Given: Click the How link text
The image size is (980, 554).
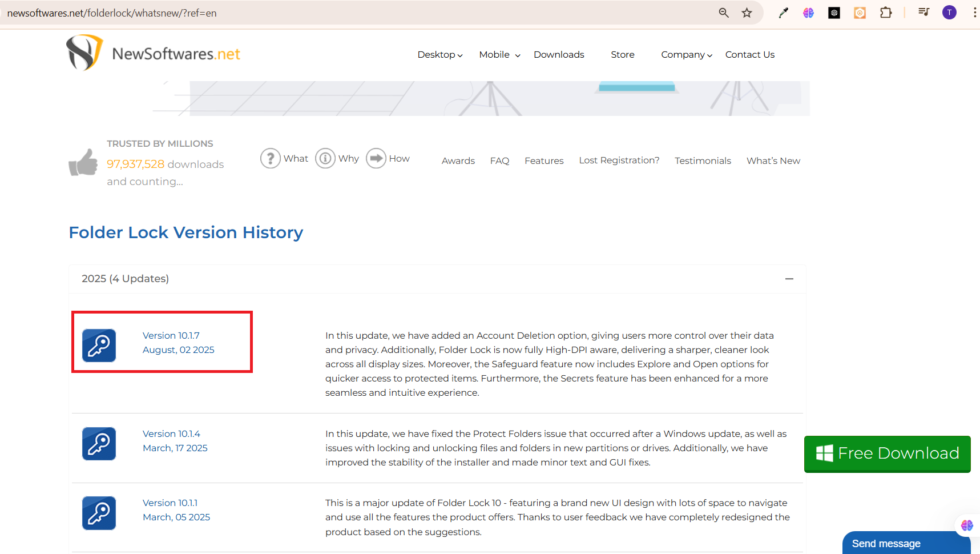Looking at the screenshot, I should 400,159.
